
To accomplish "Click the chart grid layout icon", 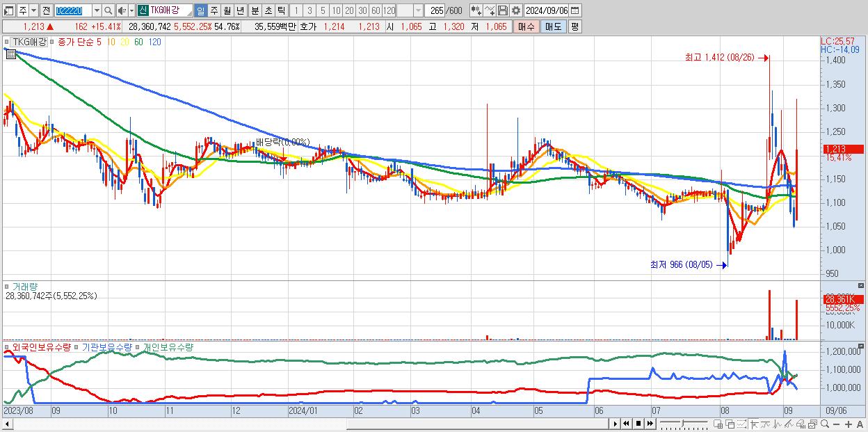I will 718,424.
